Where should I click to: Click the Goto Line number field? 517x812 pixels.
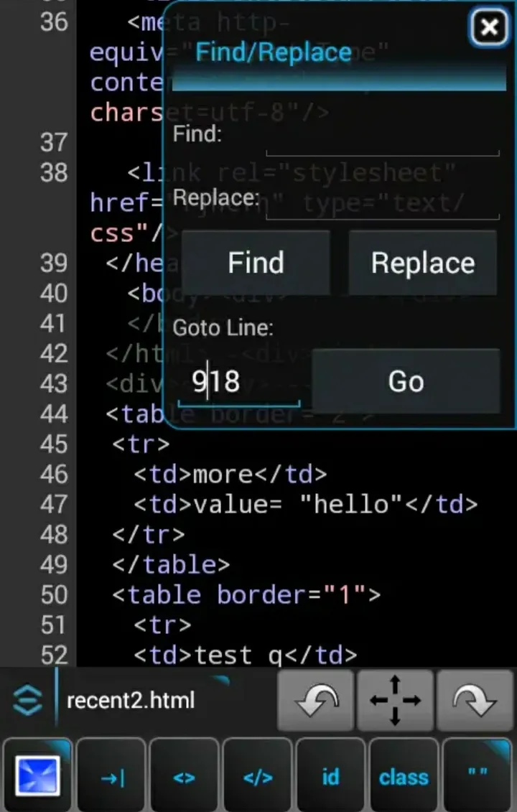(238, 382)
